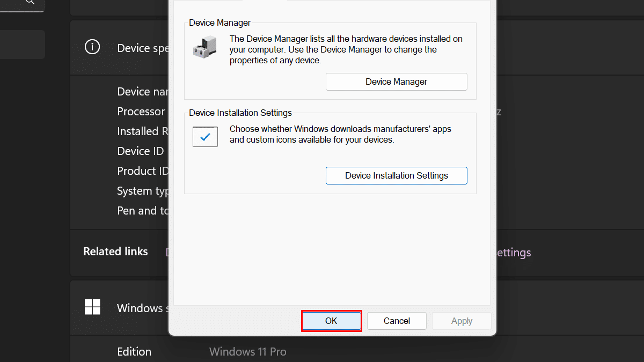Click the Processor row label

click(x=141, y=112)
